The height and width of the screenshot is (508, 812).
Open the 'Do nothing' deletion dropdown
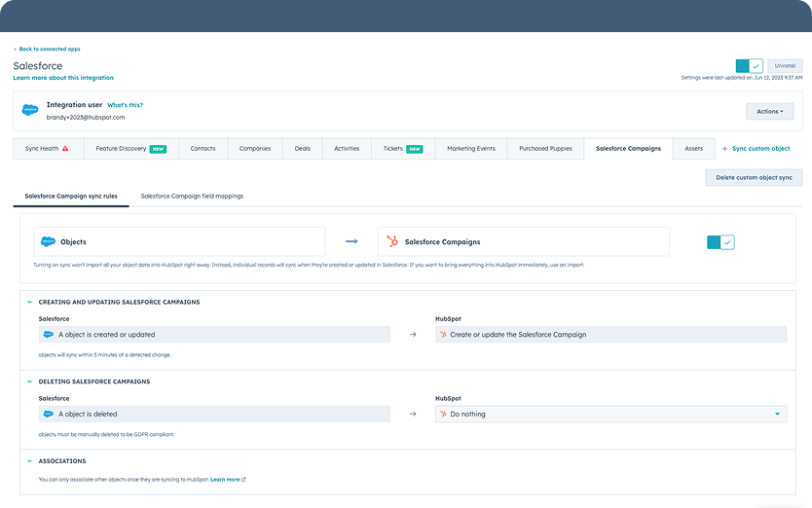tap(611, 414)
